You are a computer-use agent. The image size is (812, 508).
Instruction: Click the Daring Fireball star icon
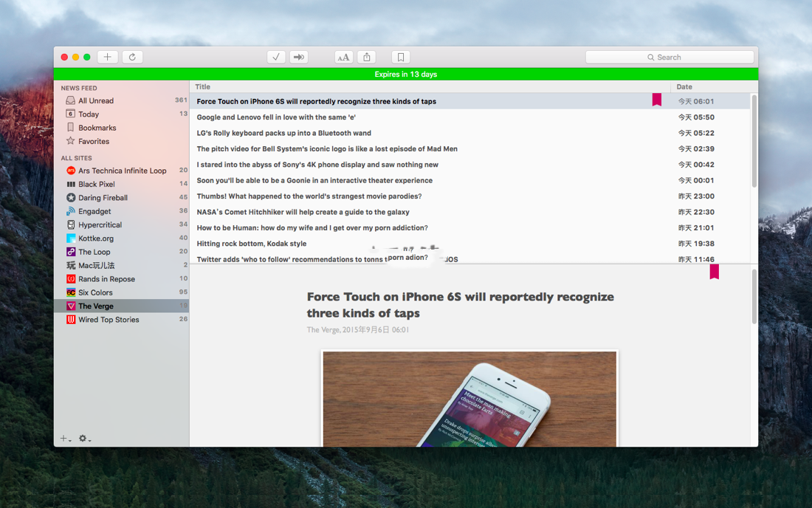(x=71, y=197)
